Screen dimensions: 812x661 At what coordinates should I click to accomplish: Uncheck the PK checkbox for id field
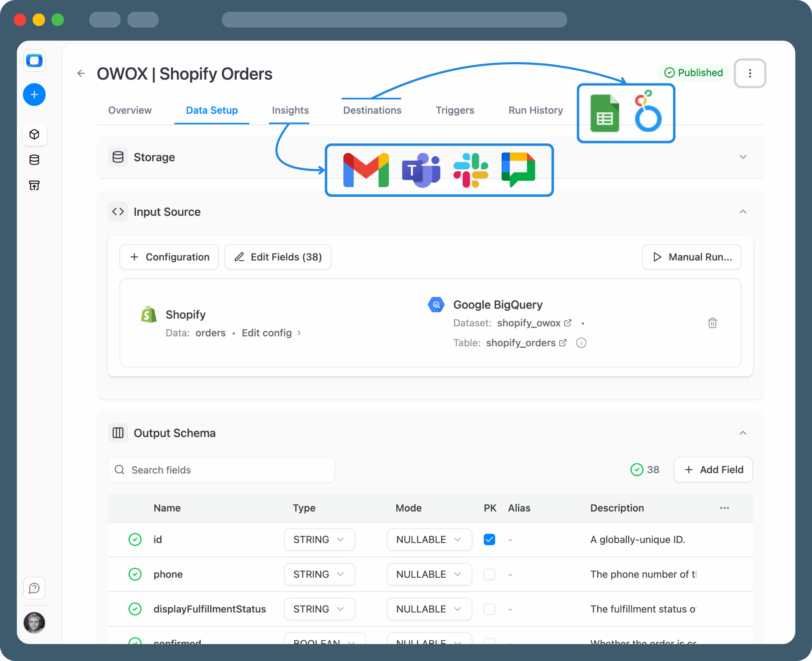(489, 540)
